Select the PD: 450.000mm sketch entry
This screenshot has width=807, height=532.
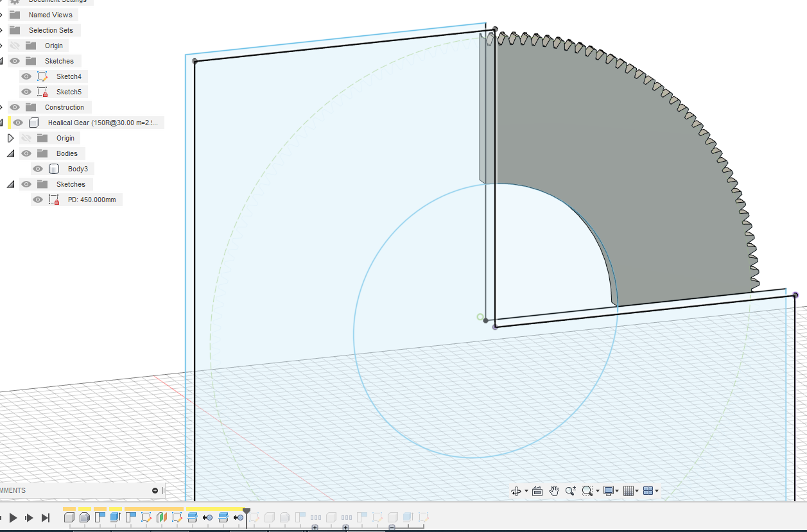[x=92, y=200]
